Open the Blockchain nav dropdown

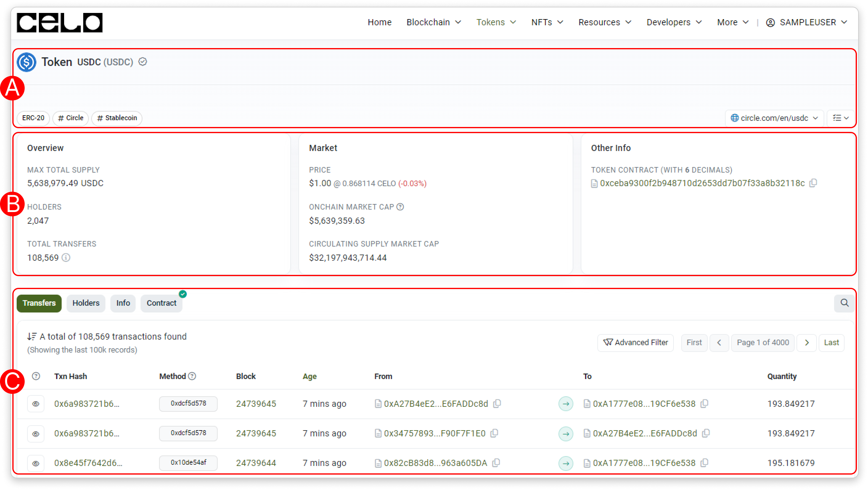tap(433, 22)
